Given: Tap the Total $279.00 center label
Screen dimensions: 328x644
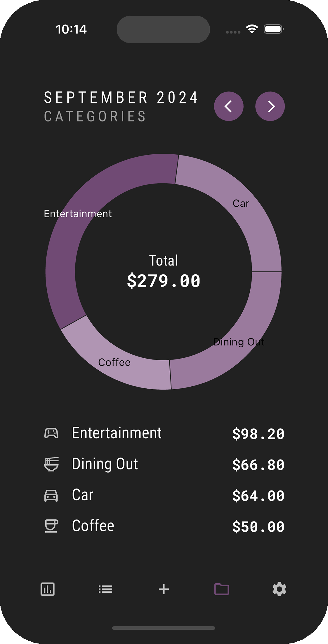Looking at the screenshot, I should (164, 271).
